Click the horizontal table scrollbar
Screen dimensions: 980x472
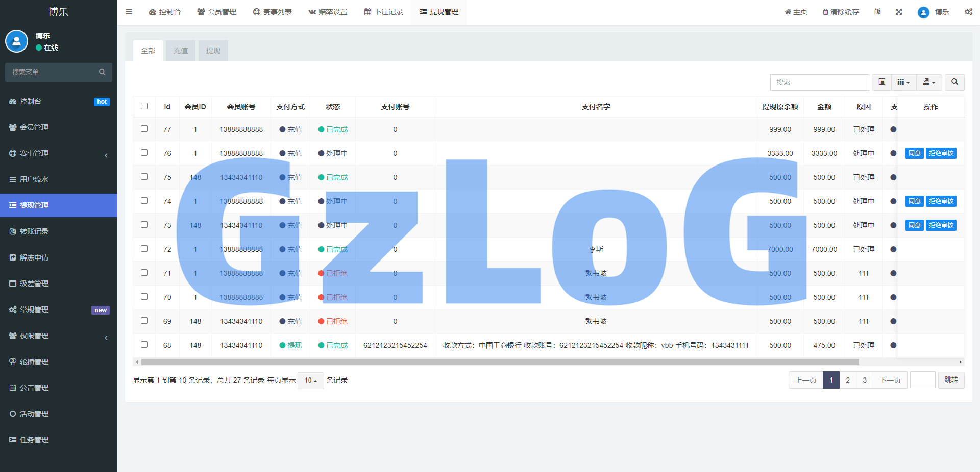[x=499, y=362]
